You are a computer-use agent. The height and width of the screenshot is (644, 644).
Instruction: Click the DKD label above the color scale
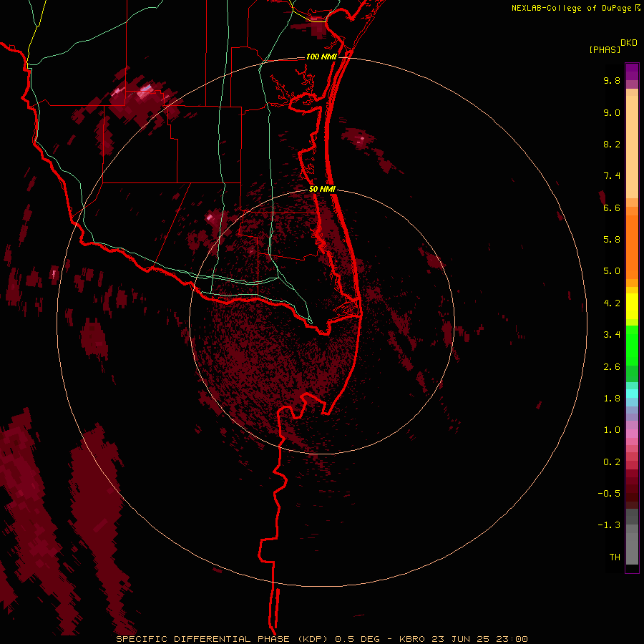pyautogui.click(x=629, y=43)
